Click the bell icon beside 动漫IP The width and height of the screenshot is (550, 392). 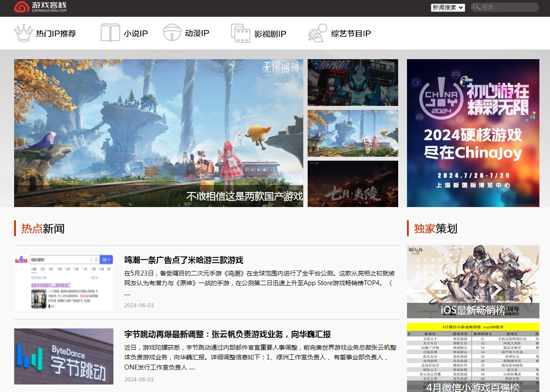172,33
